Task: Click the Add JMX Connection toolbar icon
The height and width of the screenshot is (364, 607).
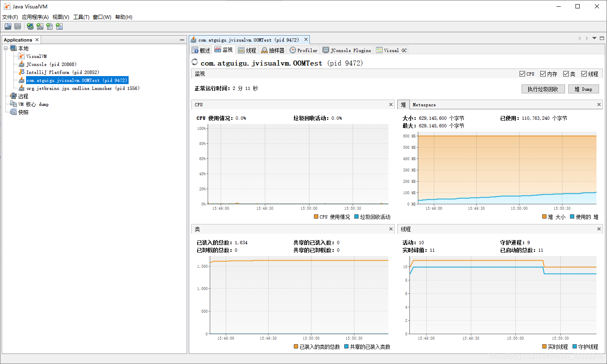Action: 40,26
